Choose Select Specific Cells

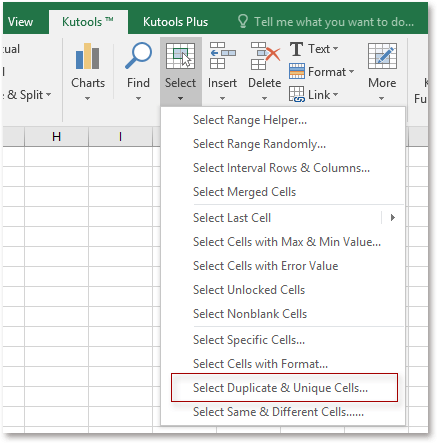(283, 340)
